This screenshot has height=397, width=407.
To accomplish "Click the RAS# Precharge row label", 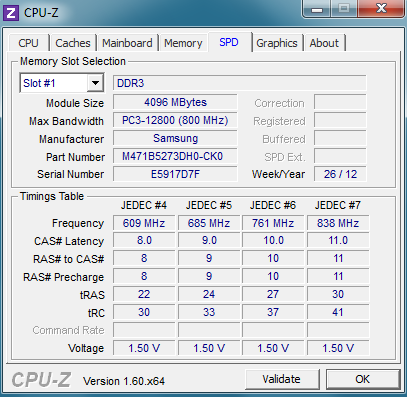I will pyautogui.click(x=63, y=277).
